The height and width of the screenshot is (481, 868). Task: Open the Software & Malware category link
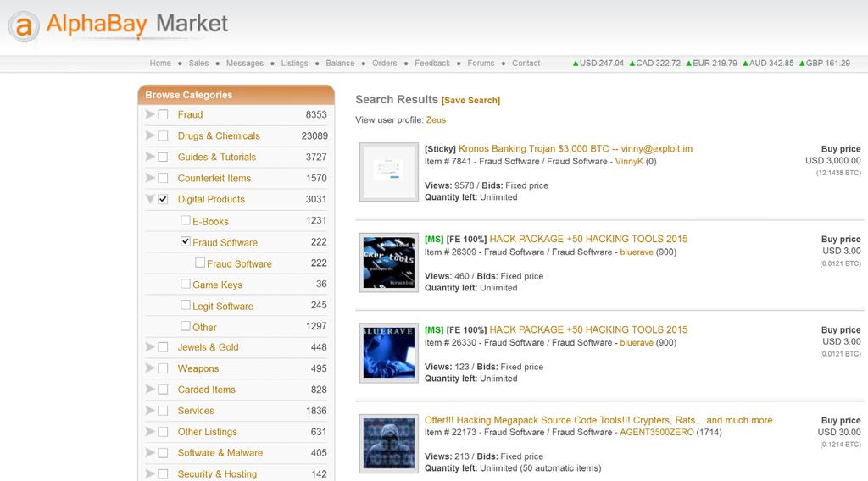pyautogui.click(x=220, y=453)
